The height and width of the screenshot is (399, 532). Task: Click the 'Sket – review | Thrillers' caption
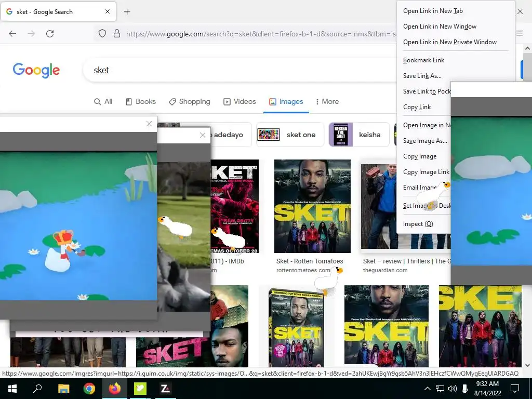click(x=406, y=261)
